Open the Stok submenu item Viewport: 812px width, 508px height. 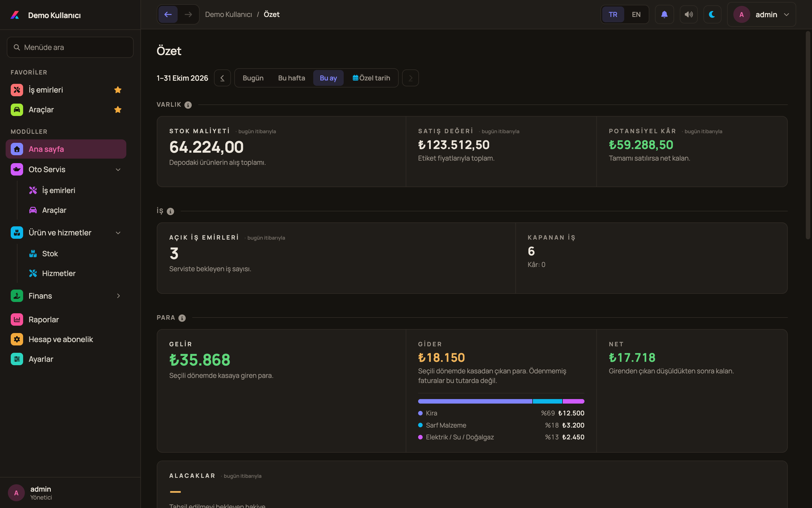44,254
